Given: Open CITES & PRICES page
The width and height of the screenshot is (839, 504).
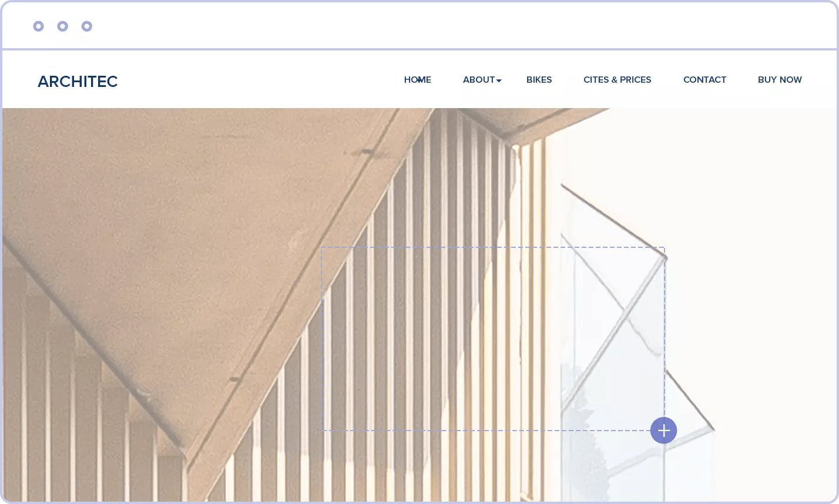Looking at the screenshot, I should pos(617,80).
